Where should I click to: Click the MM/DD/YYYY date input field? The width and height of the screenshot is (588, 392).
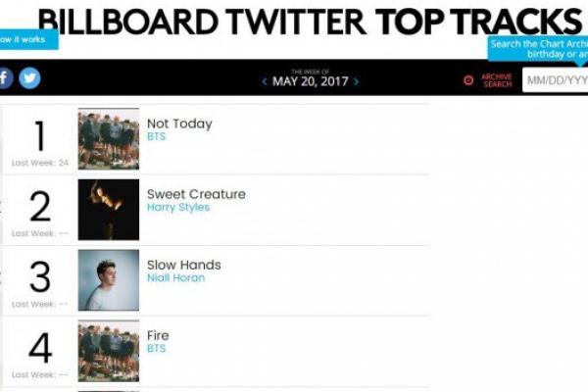point(556,80)
